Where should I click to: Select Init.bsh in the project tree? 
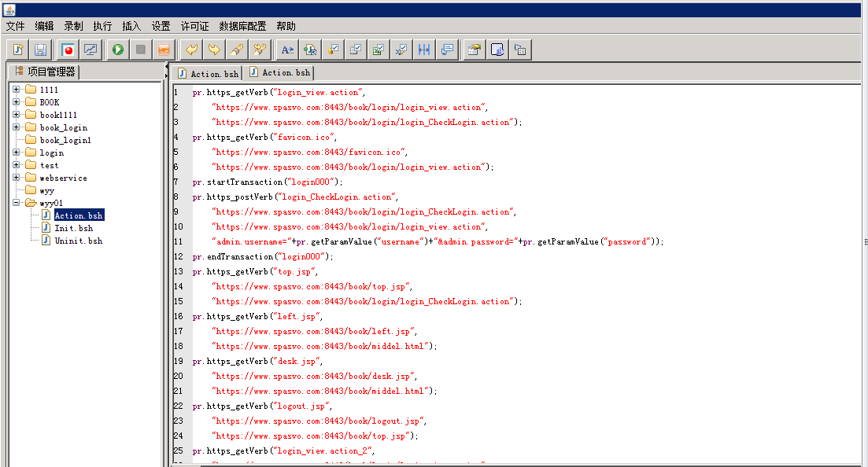pos(73,228)
